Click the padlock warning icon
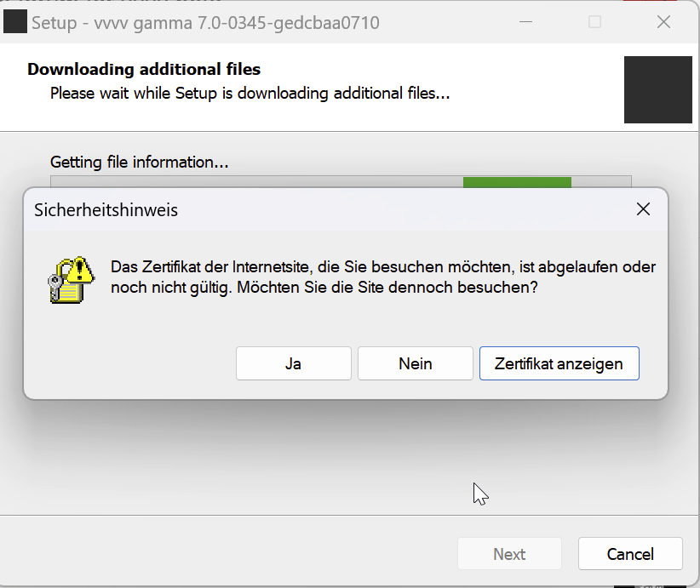Viewport: 700px width, 588px height. point(71,280)
